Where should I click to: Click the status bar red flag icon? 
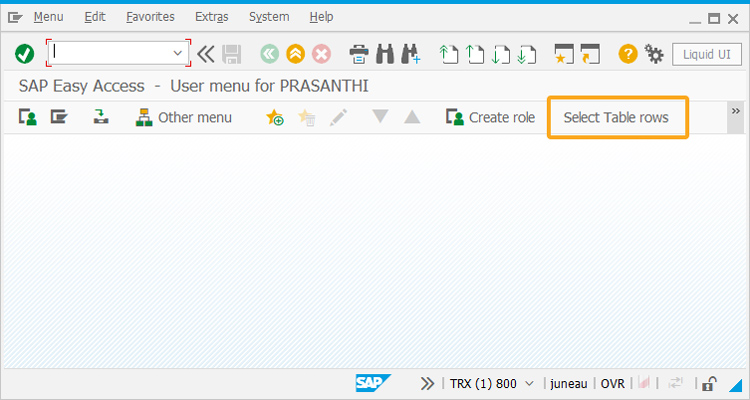click(644, 382)
